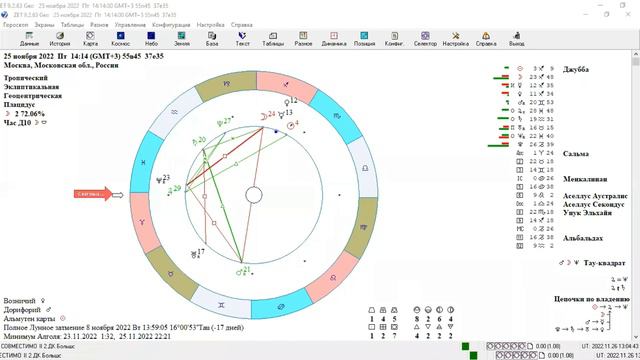Click the Выход exit icon

click(516, 39)
